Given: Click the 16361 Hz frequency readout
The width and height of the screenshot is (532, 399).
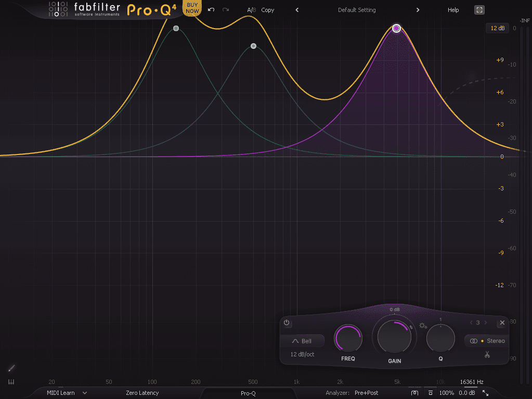Looking at the screenshot, I should pos(472,382).
